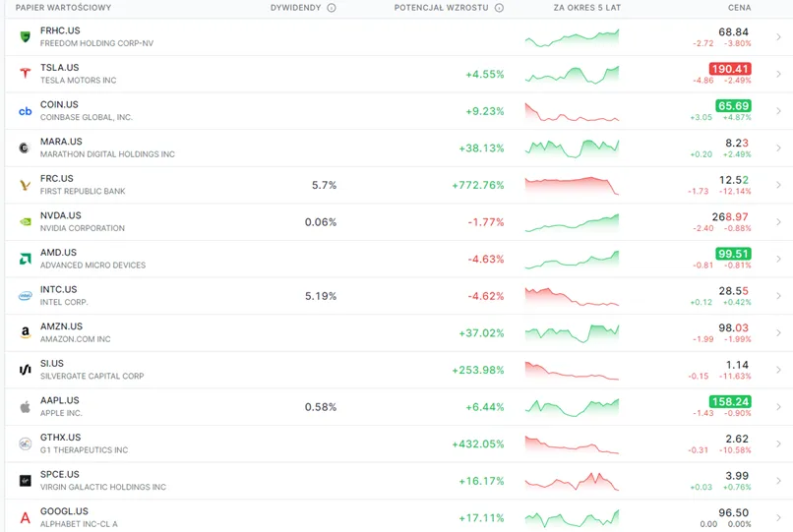The width and height of the screenshot is (793, 532).
Task: Click the 5.19% Intel dividend value
Action: pos(321,296)
